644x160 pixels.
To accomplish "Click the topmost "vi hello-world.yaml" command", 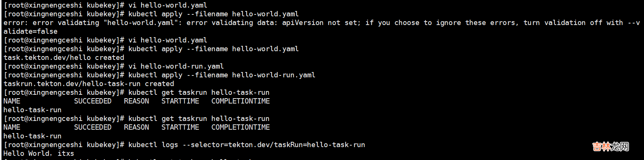I will (168, 5).
